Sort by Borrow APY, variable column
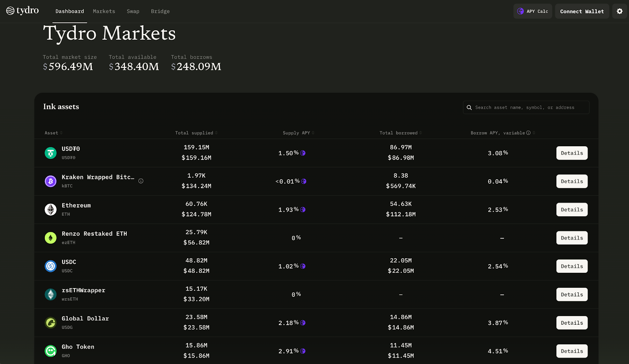629x364 pixels. coord(503,133)
